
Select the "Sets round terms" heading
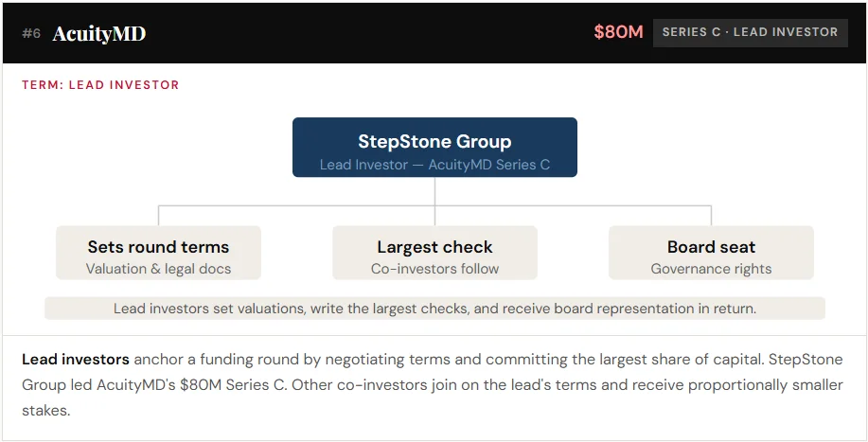(x=158, y=247)
